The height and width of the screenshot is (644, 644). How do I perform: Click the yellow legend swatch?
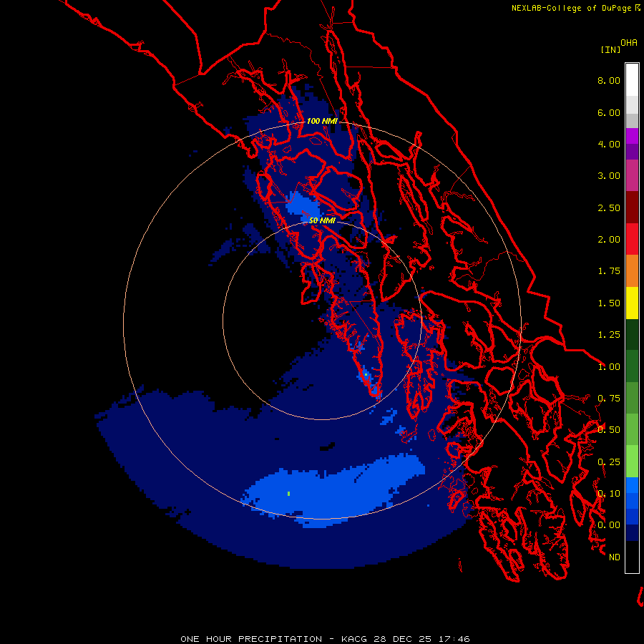632,303
